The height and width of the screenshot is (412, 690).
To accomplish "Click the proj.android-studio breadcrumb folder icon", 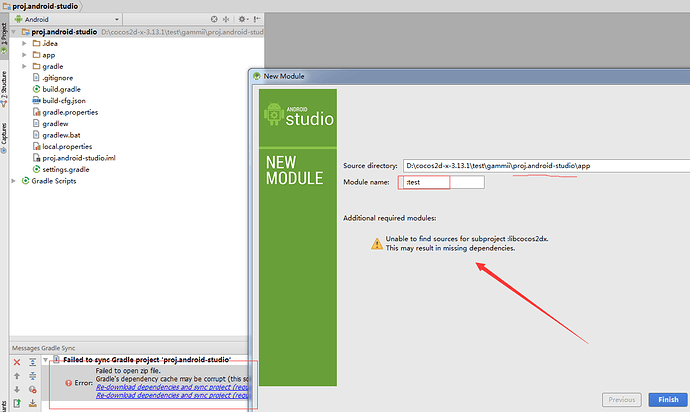I will (x=7, y=6).
